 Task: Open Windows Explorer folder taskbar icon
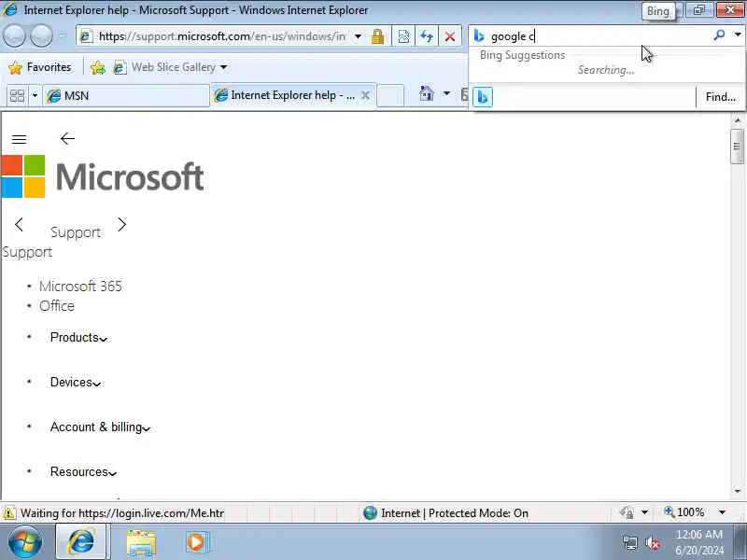tap(141, 543)
